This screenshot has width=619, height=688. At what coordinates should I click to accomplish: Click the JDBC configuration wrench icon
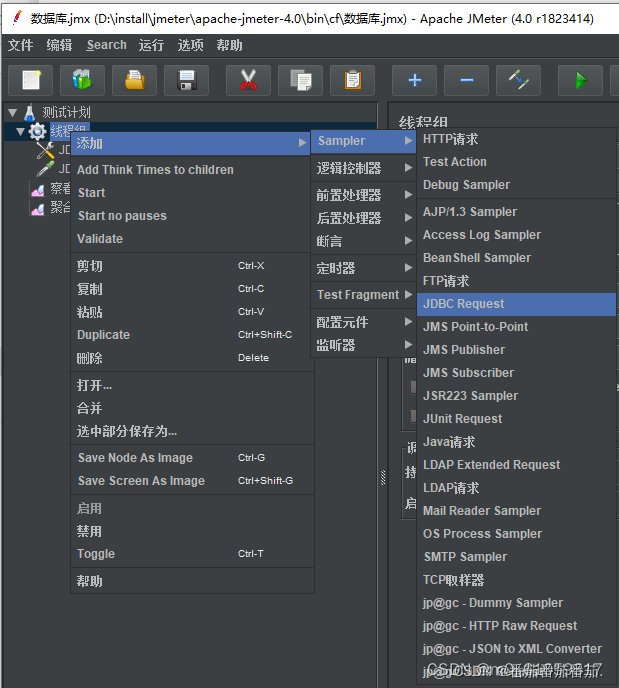[x=45, y=150]
